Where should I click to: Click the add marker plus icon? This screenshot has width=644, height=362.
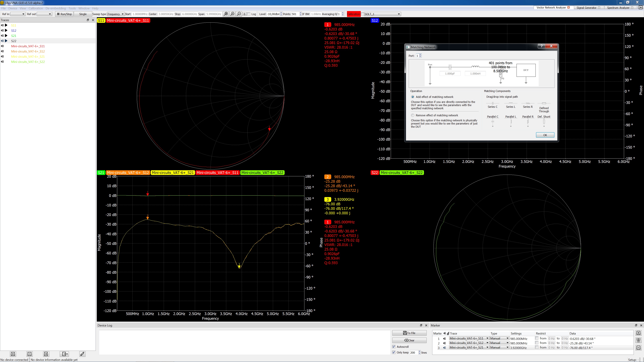[638, 333]
